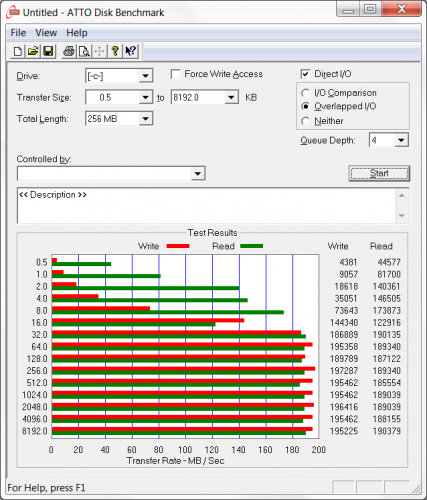Click the Transfer Rate - MB / Sec axis label
The width and height of the screenshot is (427, 500).
(x=175, y=461)
